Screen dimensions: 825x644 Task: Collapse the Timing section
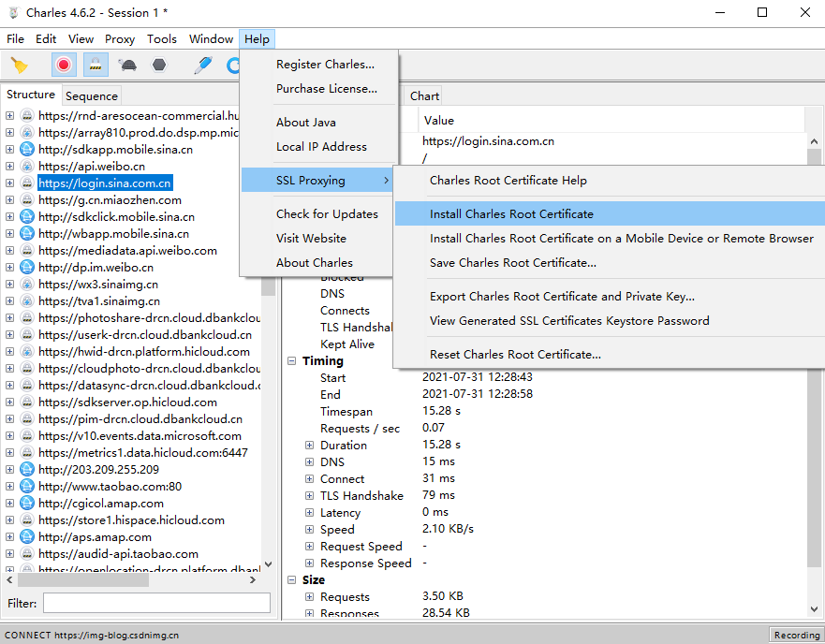click(292, 361)
